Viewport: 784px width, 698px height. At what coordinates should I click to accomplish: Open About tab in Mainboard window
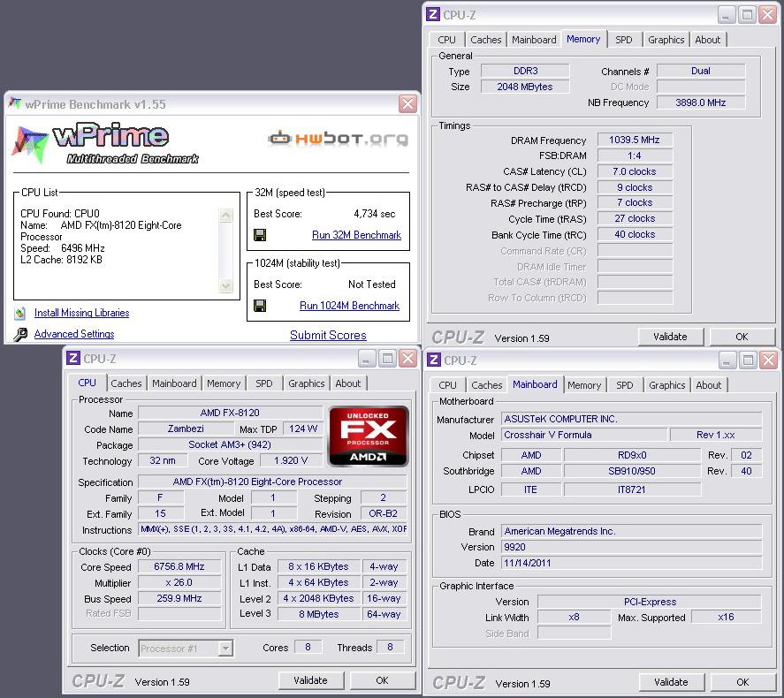pyautogui.click(x=709, y=385)
